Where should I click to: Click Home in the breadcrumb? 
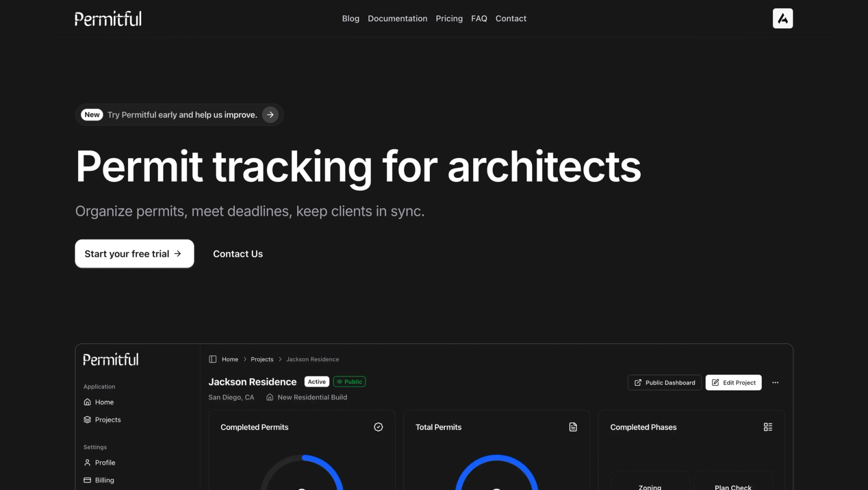[x=230, y=359]
